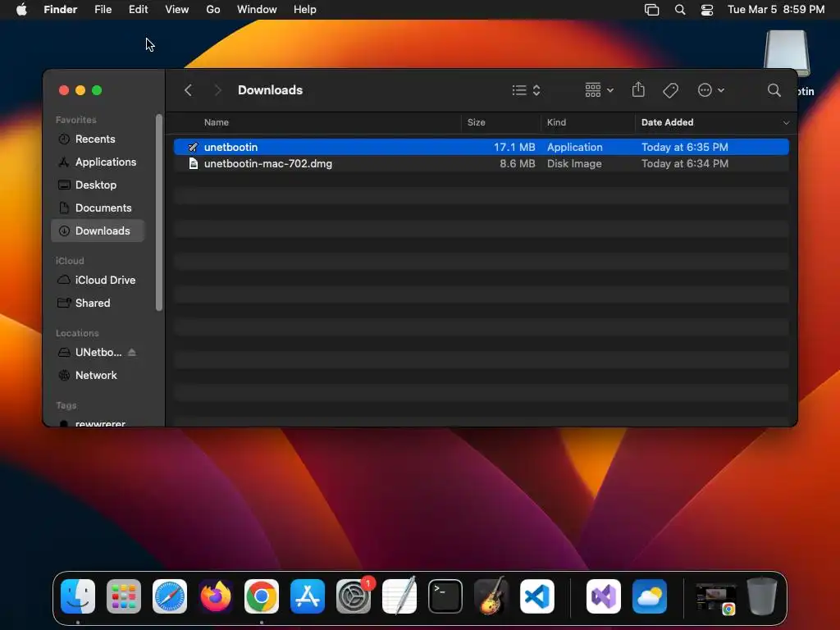This screenshot has width=840, height=630.
Task: Click the Stage Manager icon in the menu bar
Action: click(651, 10)
